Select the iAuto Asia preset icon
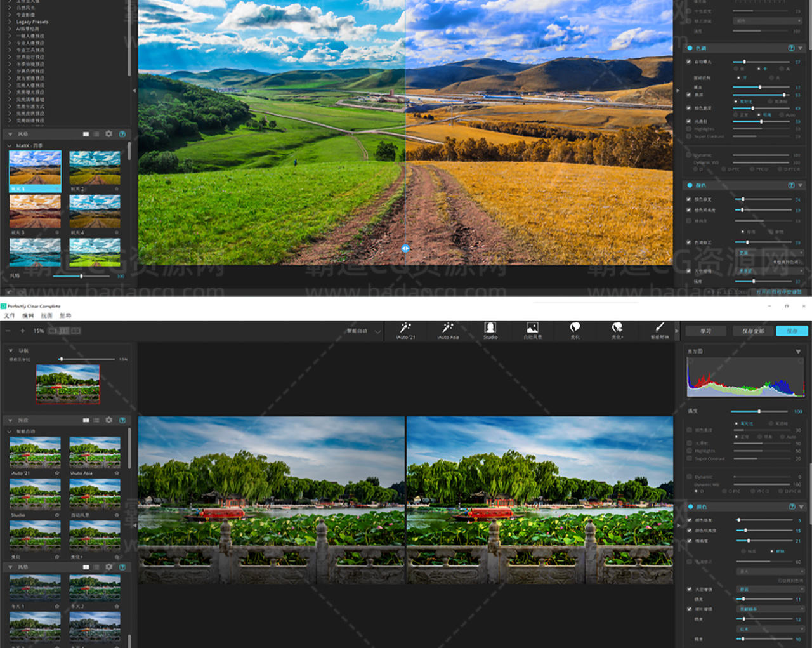 (x=448, y=329)
